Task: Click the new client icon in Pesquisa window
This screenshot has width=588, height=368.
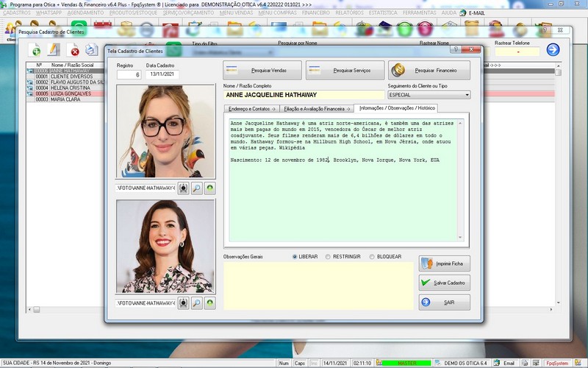Action: click(x=35, y=50)
